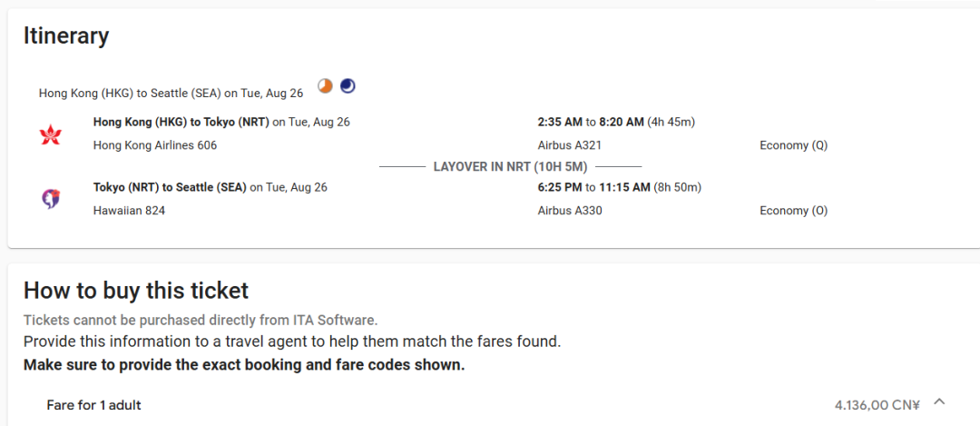Click the Hong Kong Airlines logo
Screen dimensions: 980x426
[x=51, y=134]
